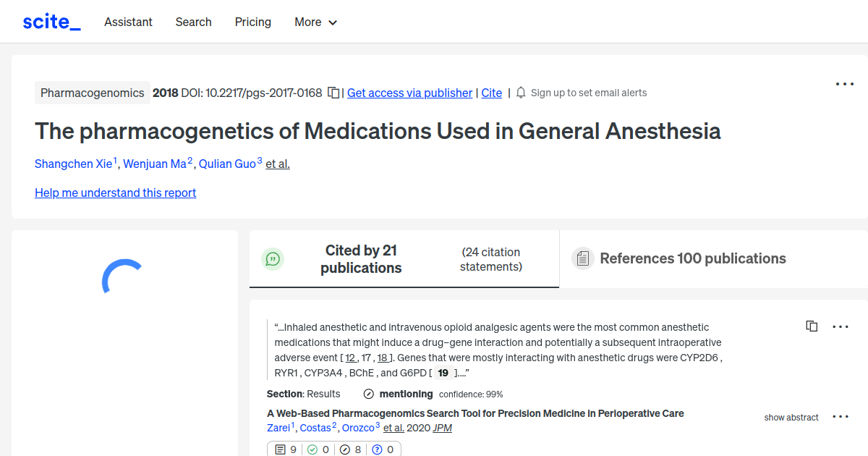
Task: Click the mentioning count icon showing 9
Action: 281,449
